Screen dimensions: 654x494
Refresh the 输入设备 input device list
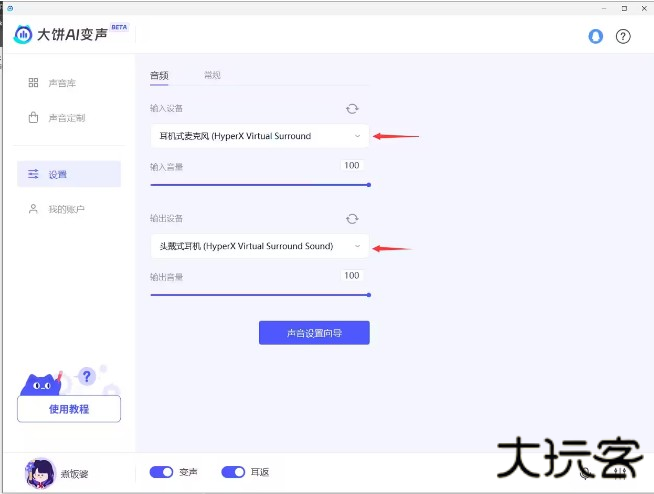click(352, 108)
